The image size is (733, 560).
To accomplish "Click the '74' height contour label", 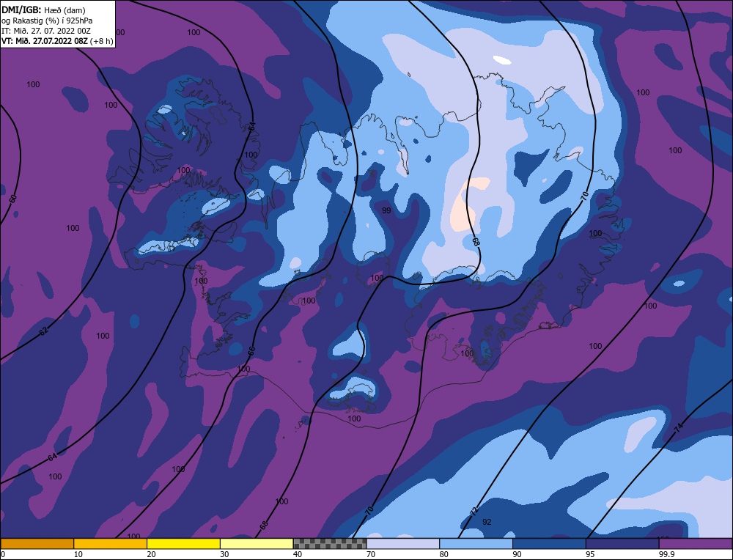I will [679, 427].
